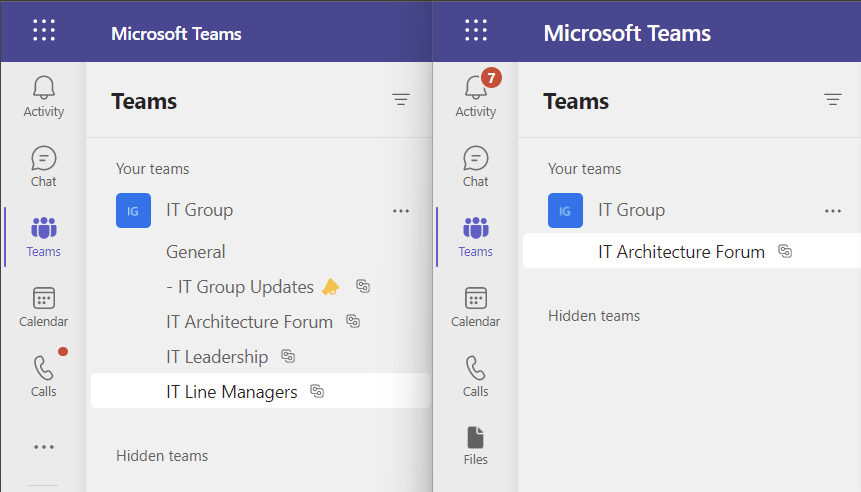Collapse IT Group team in left window
This screenshot has width=861, height=492.
pos(199,210)
